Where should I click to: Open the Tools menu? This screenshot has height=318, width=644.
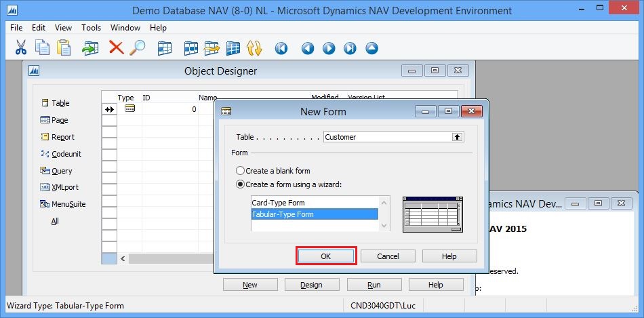[92, 28]
